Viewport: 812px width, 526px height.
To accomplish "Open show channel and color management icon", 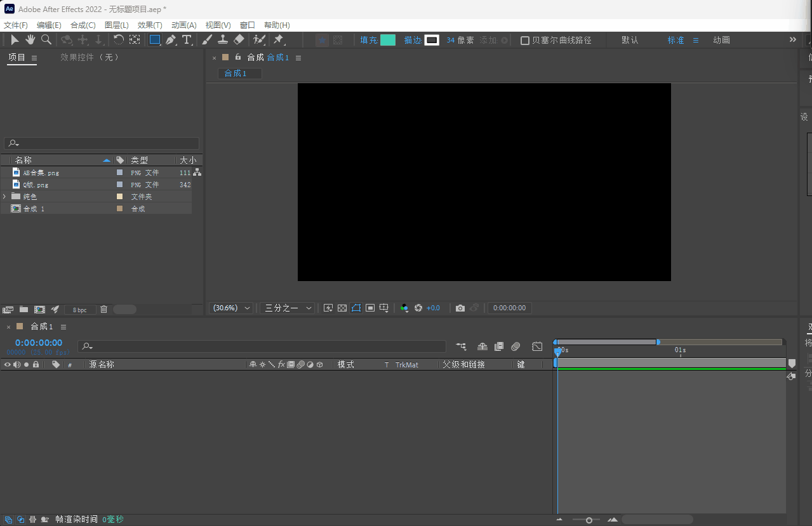I will [x=404, y=308].
